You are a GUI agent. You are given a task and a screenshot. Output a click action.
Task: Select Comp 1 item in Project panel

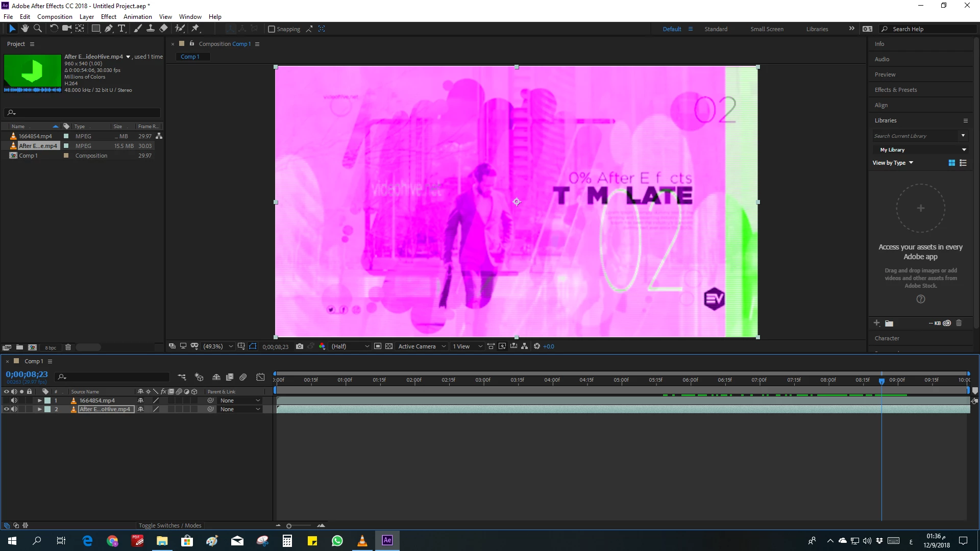click(28, 156)
